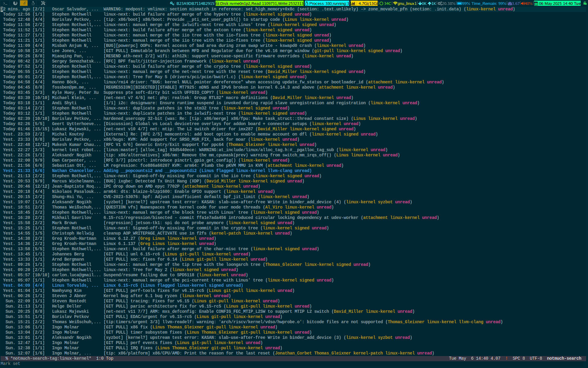Click the lock icon in the top bar
588x368 pixels.
tap(585, 3)
